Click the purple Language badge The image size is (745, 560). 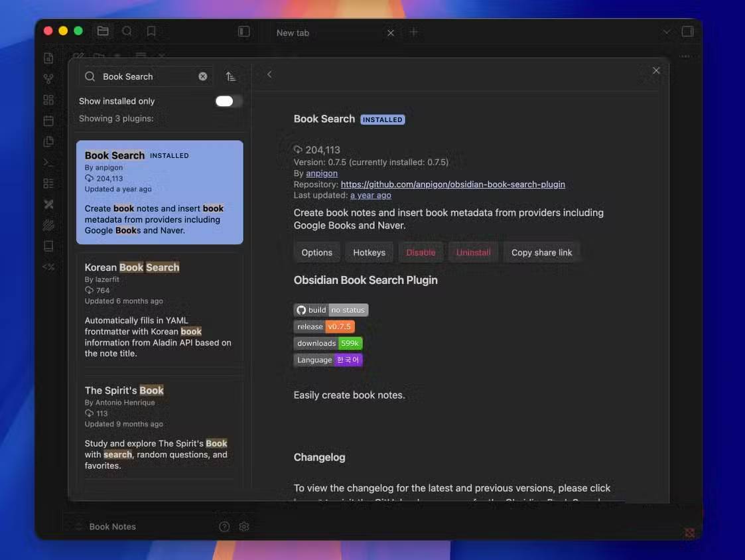[x=328, y=360]
